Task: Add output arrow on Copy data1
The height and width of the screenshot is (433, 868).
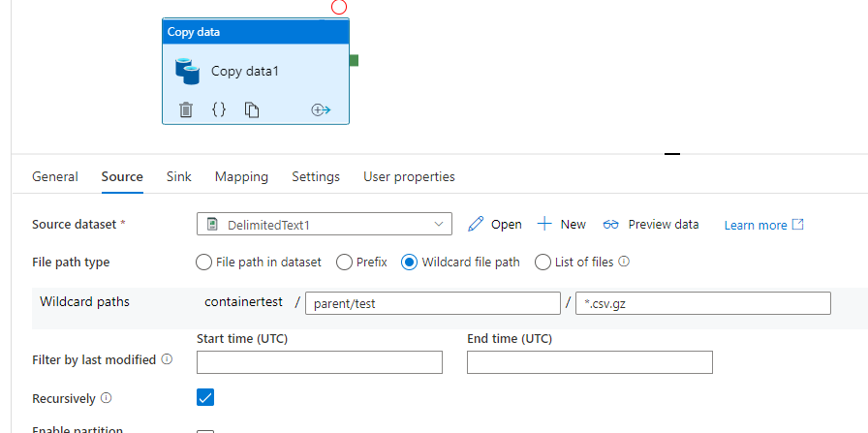Action: tap(321, 109)
